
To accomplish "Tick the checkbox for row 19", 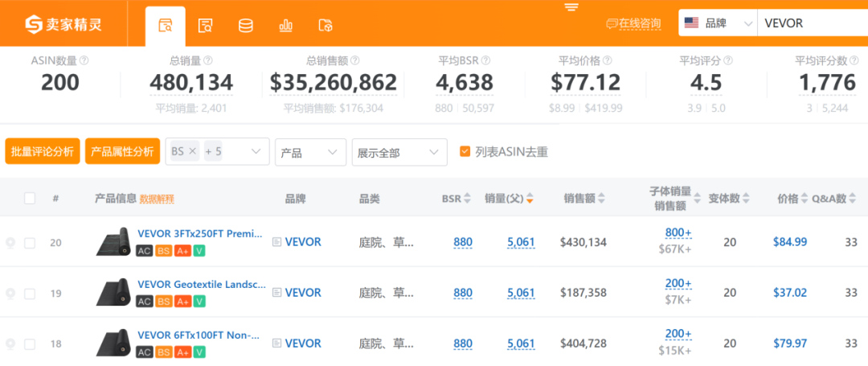I will [x=30, y=294].
